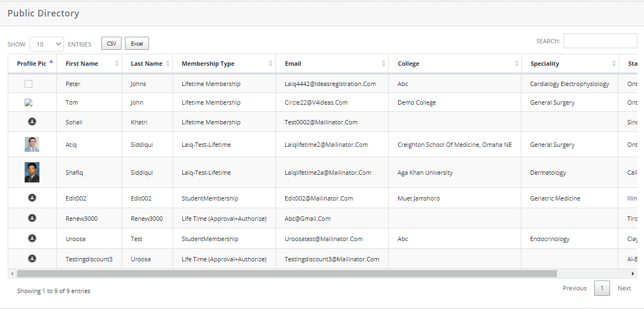The height and width of the screenshot is (309, 644).
Task: Export the directory to Excel
Action: click(137, 43)
